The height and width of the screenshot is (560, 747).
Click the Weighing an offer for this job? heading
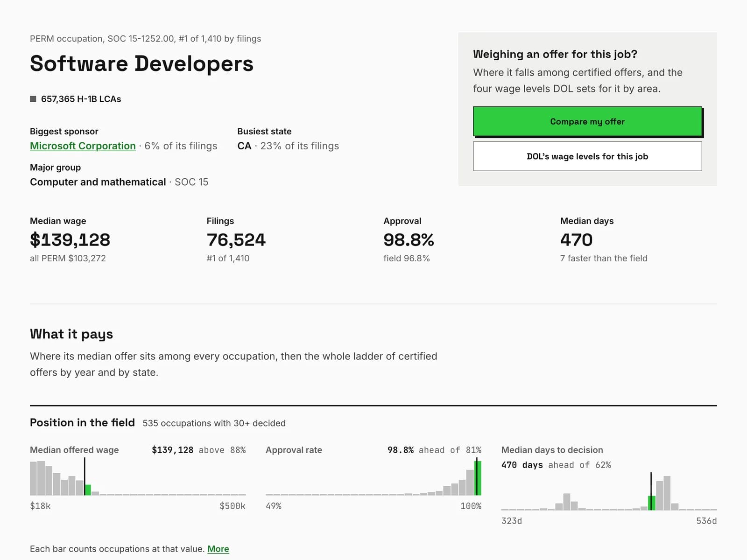pos(555,54)
